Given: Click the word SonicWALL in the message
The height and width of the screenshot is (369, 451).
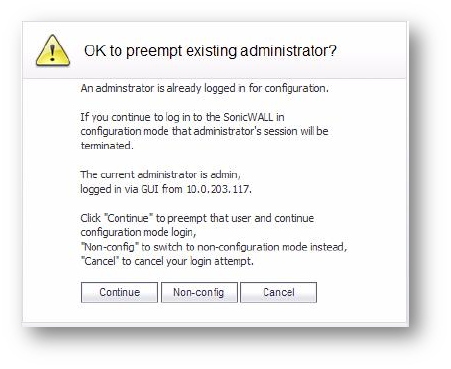Looking at the screenshot, I should pos(248,117).
